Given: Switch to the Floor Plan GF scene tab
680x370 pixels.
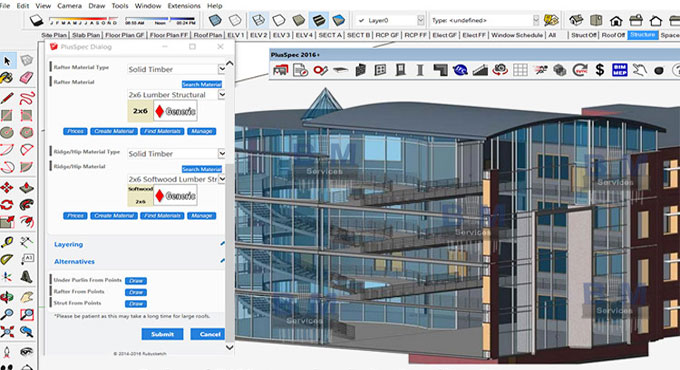Looking at the screenshot, I should pyautogui.click(x=124, y=35).
